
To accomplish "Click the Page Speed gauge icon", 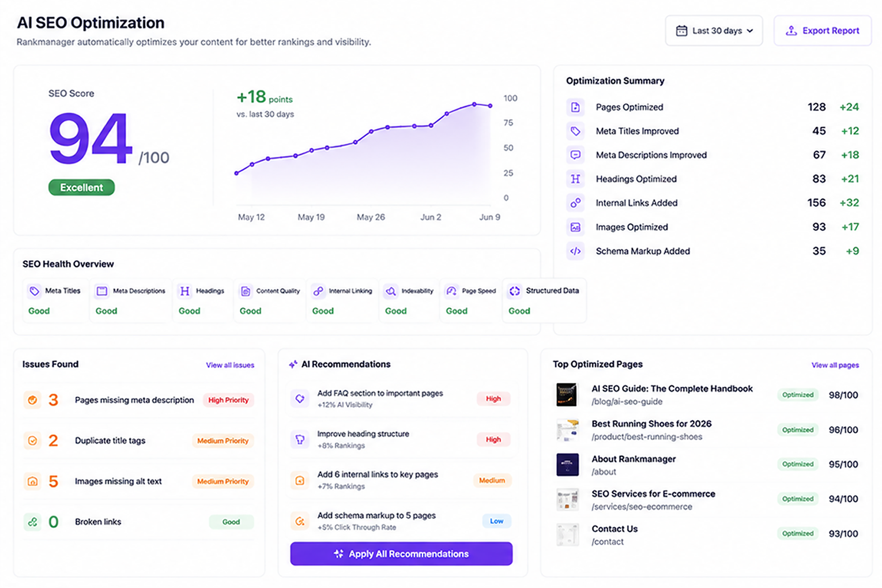I will coord(451,291).
